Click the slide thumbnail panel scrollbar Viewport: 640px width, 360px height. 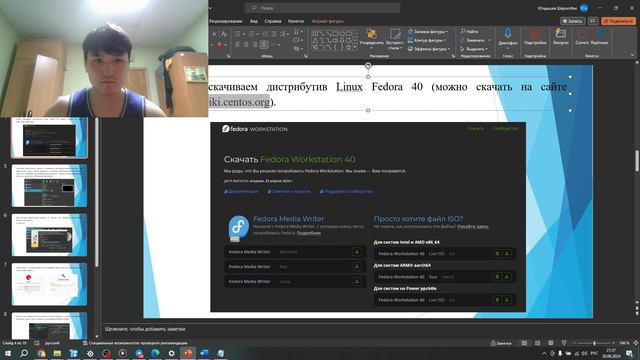(97, 192)
